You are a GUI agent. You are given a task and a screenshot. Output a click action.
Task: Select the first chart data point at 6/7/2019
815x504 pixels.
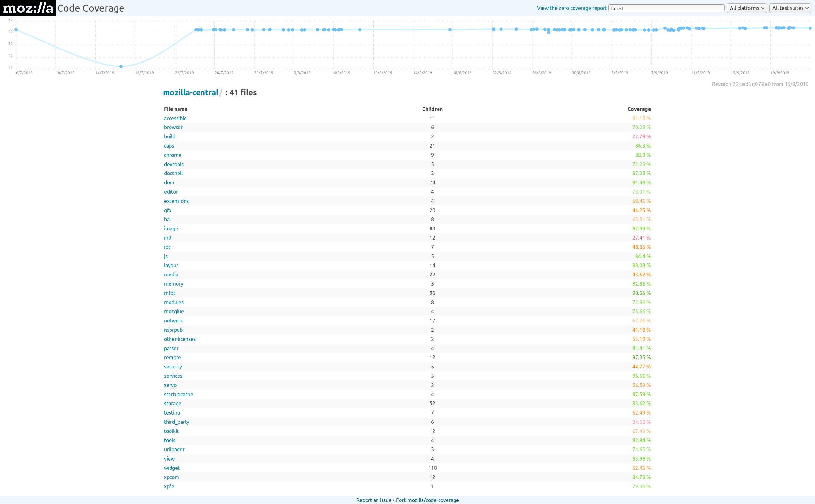(x=16, y=30)
